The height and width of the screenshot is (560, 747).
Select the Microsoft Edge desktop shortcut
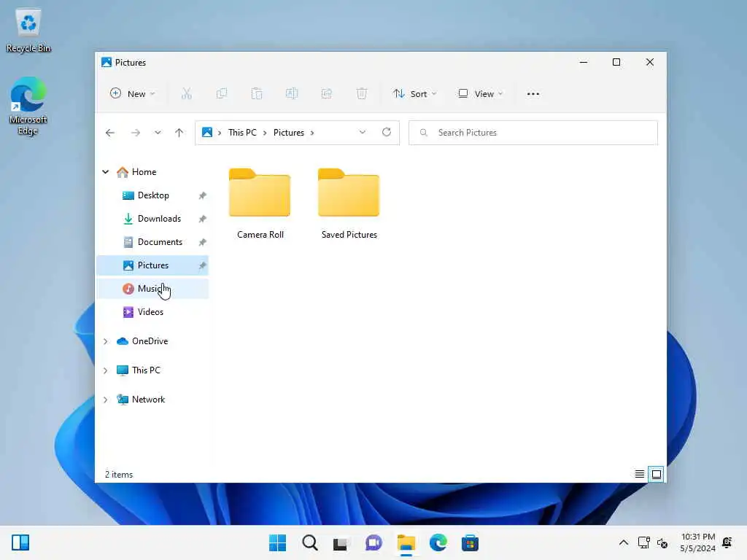pyautogui.click(x=28, y=106)
